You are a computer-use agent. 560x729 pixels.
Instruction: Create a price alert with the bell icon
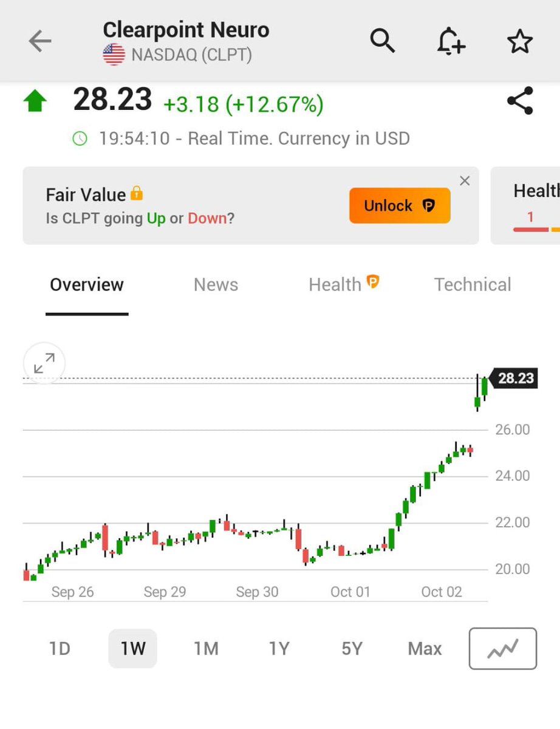click(451, 41)
